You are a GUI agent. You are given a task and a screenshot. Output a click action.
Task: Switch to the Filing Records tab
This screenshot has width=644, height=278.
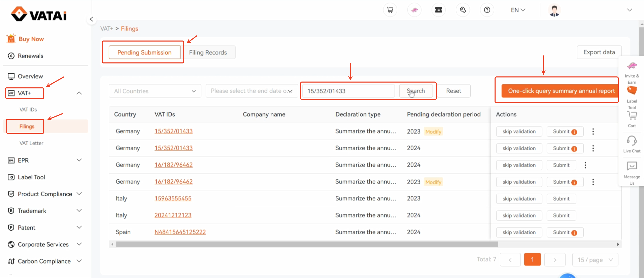coord(208,52)
